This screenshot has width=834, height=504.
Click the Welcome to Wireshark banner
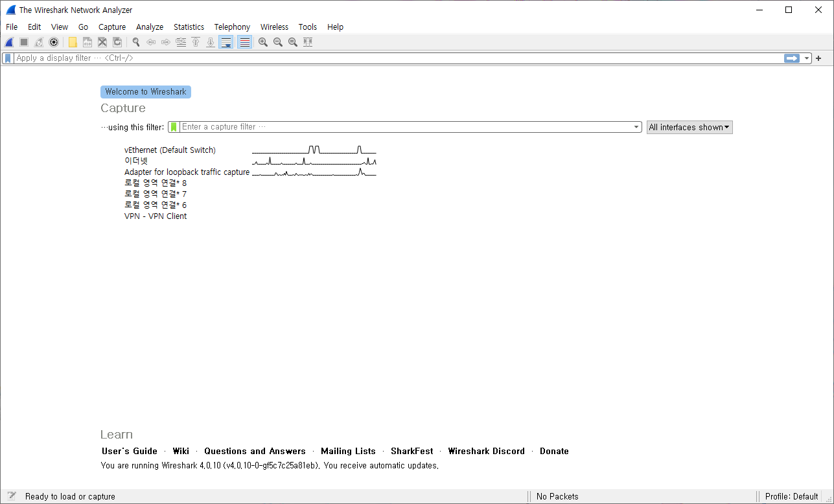[146, 92]
